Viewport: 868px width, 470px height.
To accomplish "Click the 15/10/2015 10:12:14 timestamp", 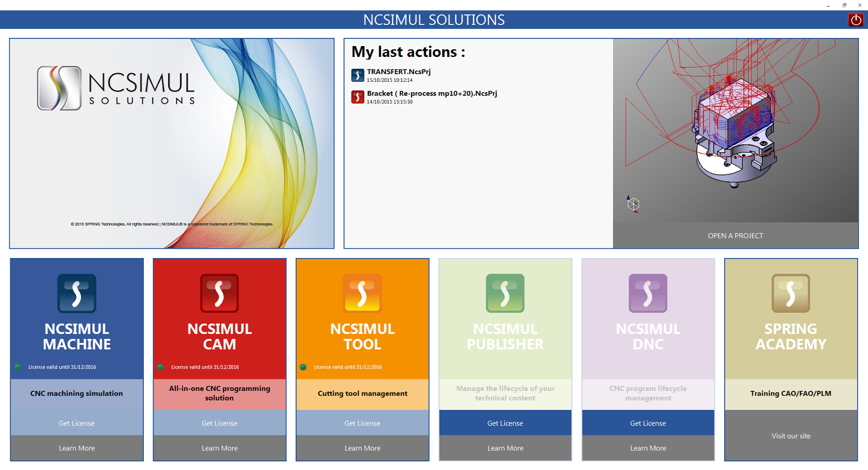I will [390, 80].
